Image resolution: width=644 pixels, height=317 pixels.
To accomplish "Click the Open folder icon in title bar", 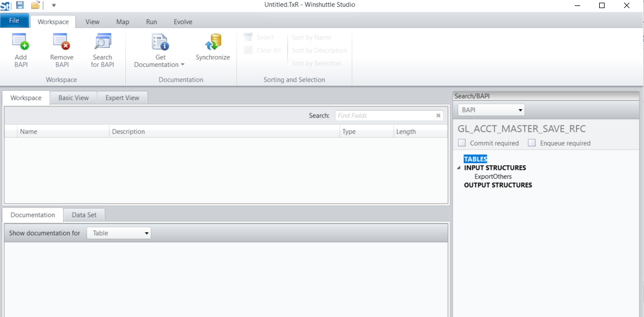I will (35, 5).
